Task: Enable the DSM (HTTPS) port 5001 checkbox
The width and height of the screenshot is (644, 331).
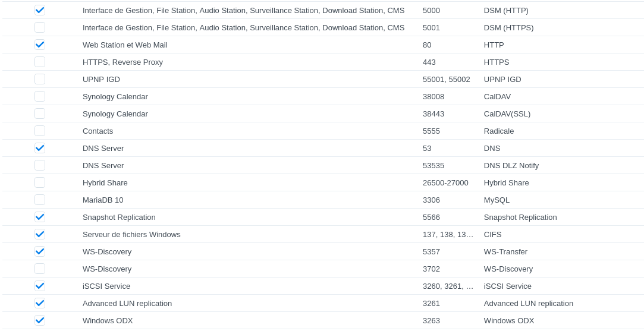Action: pos(40,27)
